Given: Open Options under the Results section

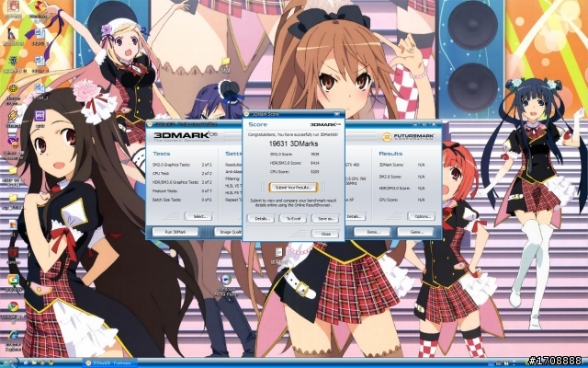Looking at the screenshot, I should point(422,216).
